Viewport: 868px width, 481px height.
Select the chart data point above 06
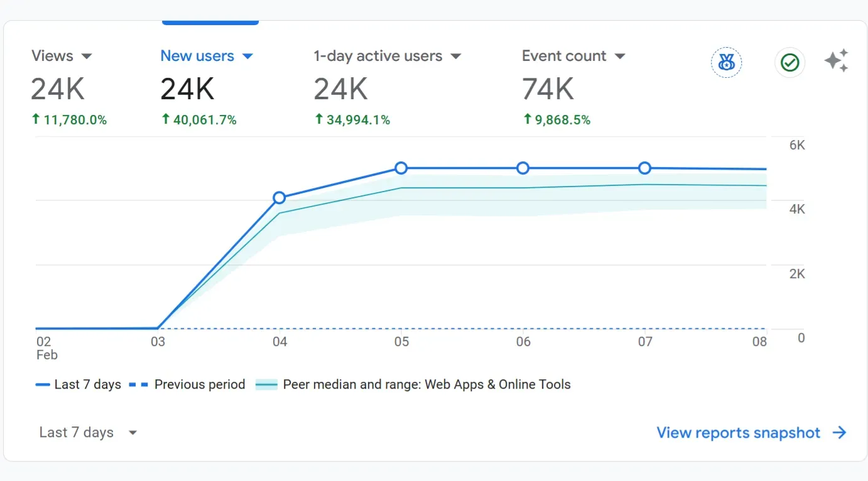[x=523, y=168]
